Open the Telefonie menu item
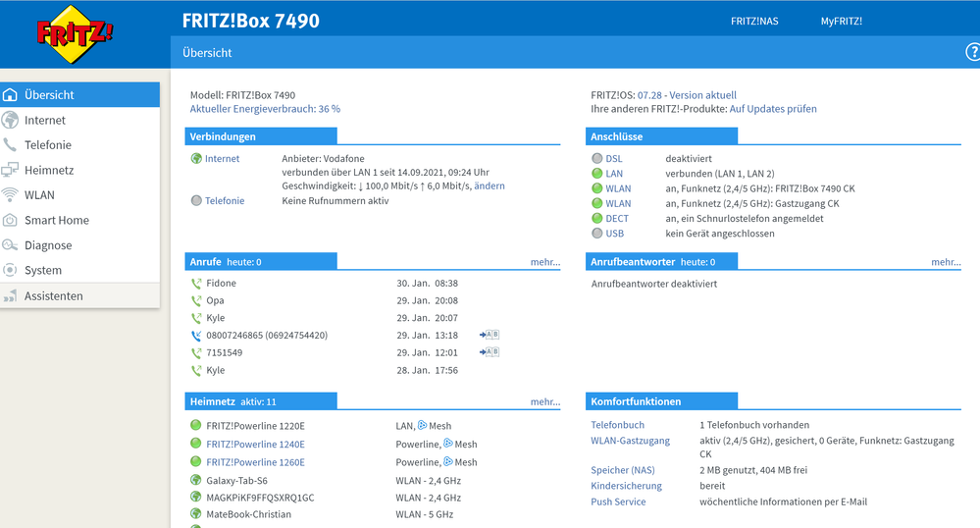The width and height of the screenshot is (980, 528). pos(47,145)
